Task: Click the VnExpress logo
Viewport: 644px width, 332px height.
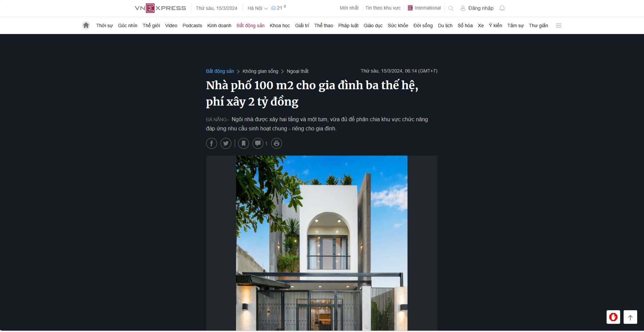Action: (x=160, y=8)
